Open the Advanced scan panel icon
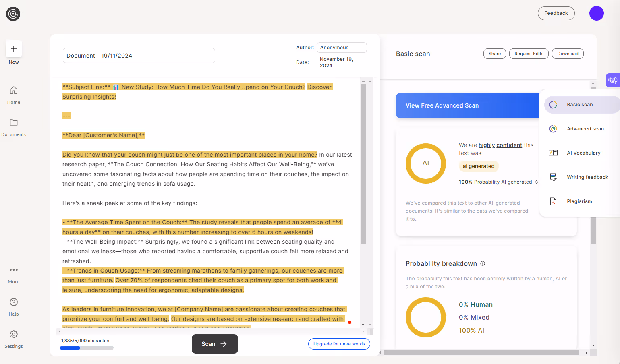Viewport: 620px width, 364px height. (x=553, y=128)
